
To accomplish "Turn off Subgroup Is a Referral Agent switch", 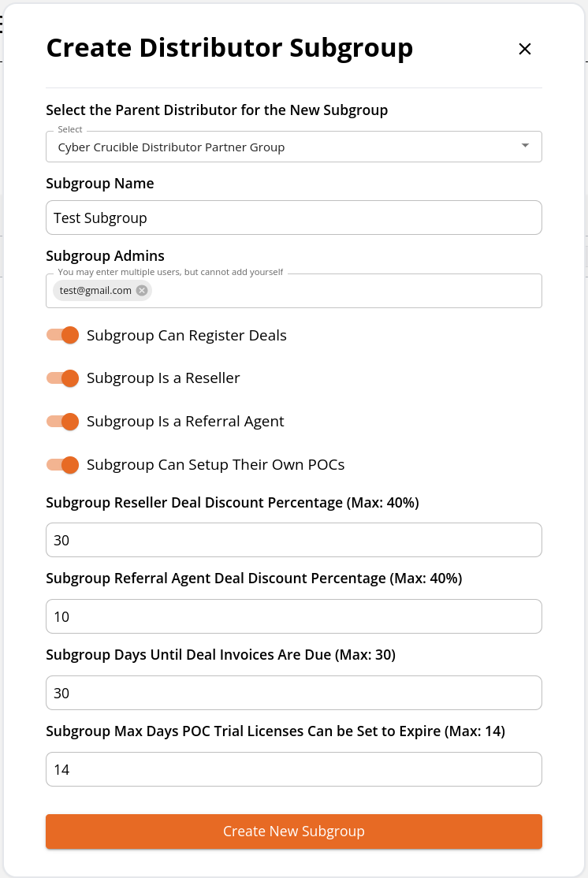I will [63, 422].
